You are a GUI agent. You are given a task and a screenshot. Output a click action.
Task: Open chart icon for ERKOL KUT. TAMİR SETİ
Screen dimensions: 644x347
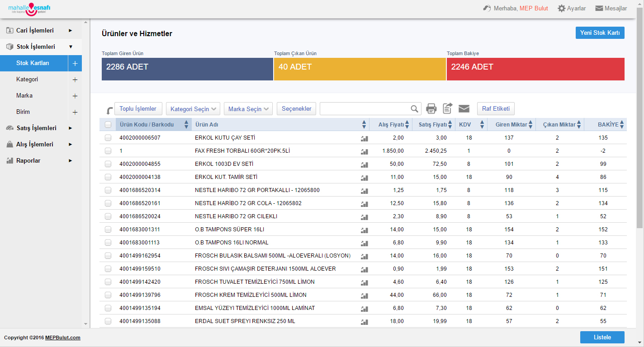tap(364, 178)
